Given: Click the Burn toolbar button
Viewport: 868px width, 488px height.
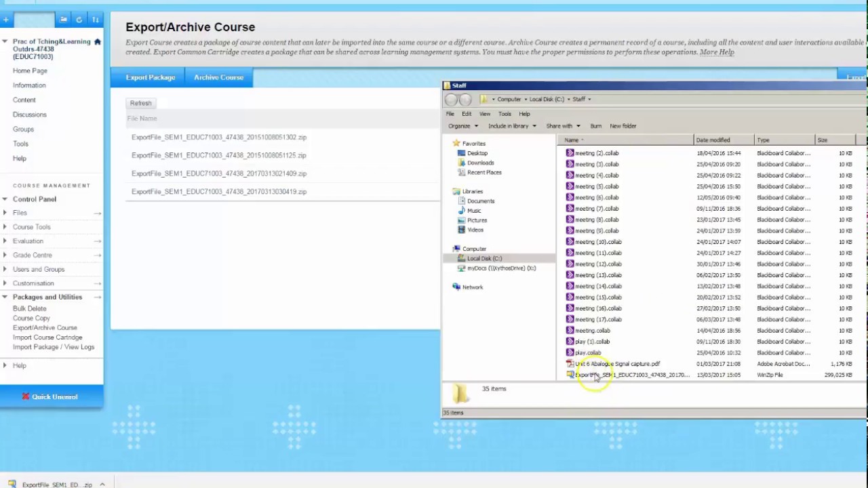Looking at the screenshot, I should (x=595, y=126).
